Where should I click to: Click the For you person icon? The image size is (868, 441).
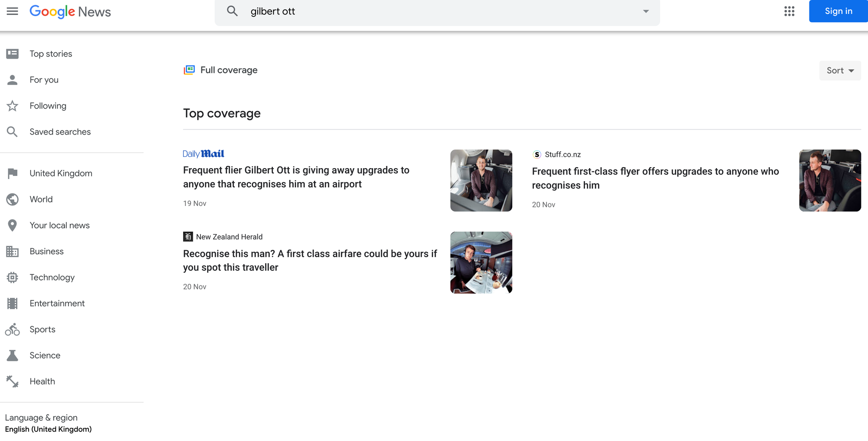[13, 80]
